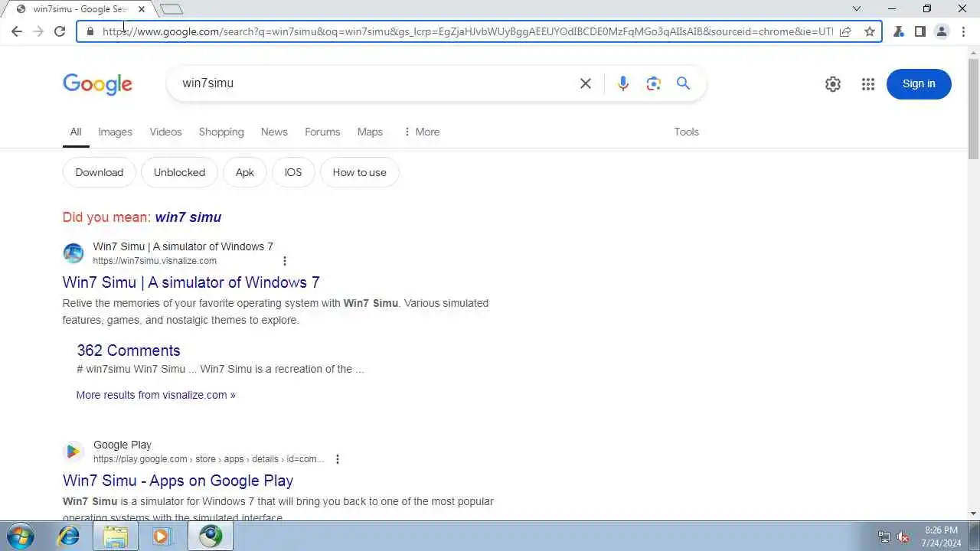980x551 pixels.
Task: Select the All results tab
Action: pyautogui.click(x=76, y=132)
